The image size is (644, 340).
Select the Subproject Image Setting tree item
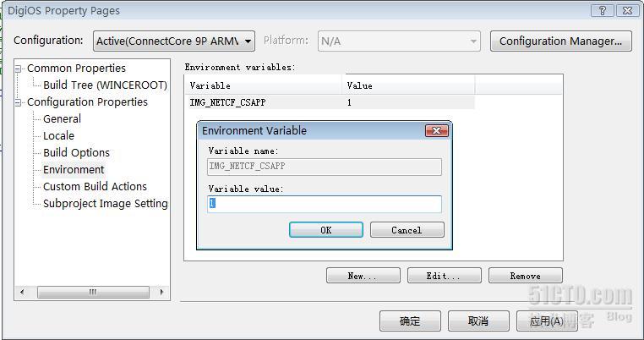(106, 204)
